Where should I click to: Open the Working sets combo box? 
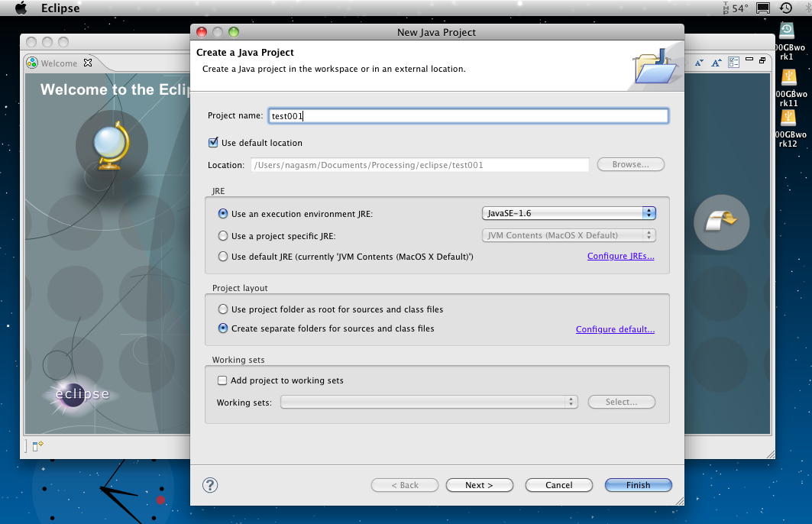coord(429,402)
